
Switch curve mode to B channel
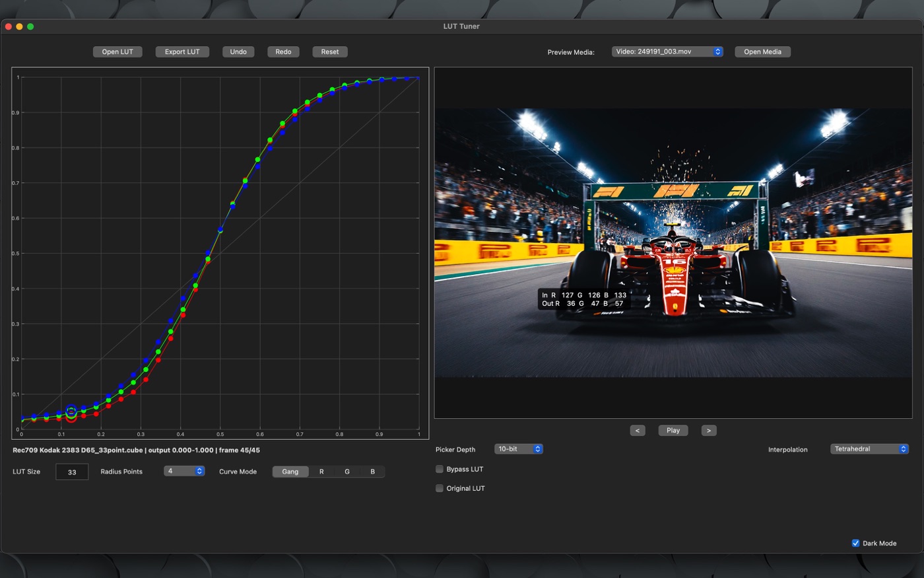(x=372, y=472)
